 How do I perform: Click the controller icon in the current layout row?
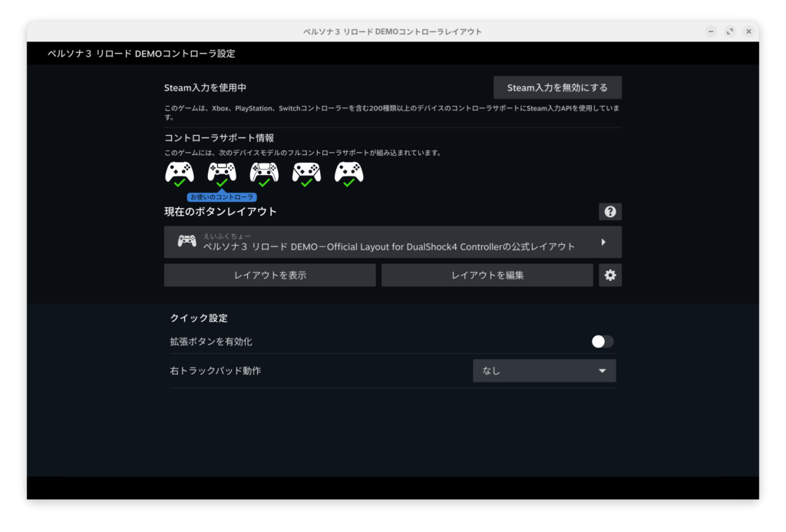coord(187,241)
